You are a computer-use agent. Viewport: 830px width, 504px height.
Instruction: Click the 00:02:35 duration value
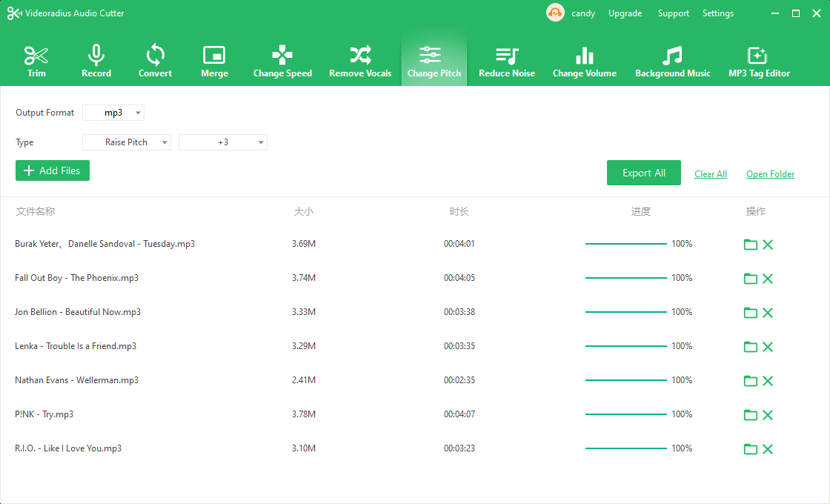[x=459, y=380]
